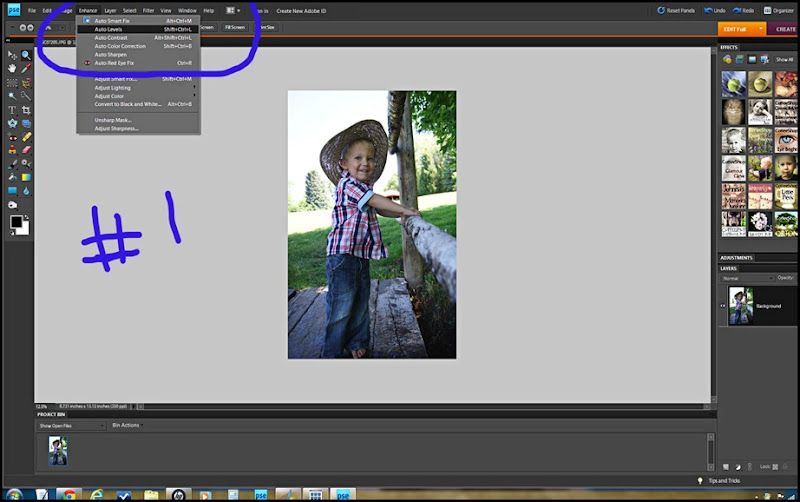Select the Horizontal Type tool

coord(13,109)
